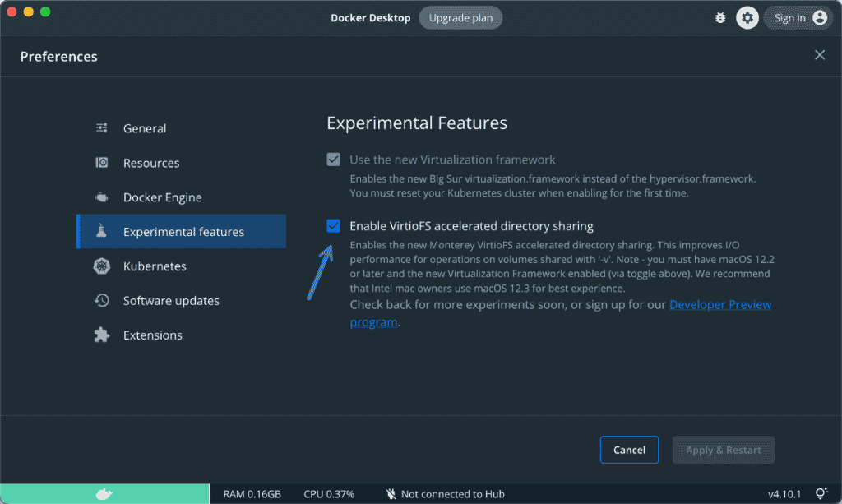This screenshot has height=504, width=842.
Task: Click the unplugged Hub connection icon
Action: [x=391, y=494]
